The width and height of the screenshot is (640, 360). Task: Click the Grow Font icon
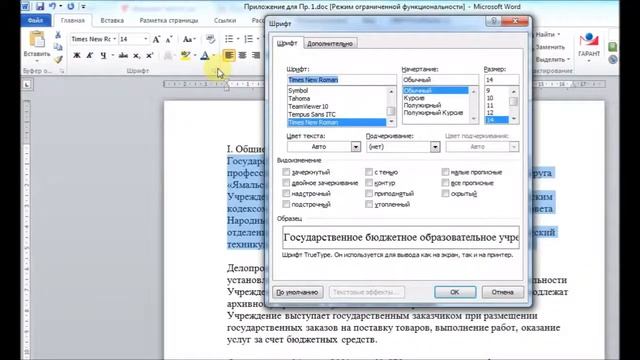(x=156, y=39)
